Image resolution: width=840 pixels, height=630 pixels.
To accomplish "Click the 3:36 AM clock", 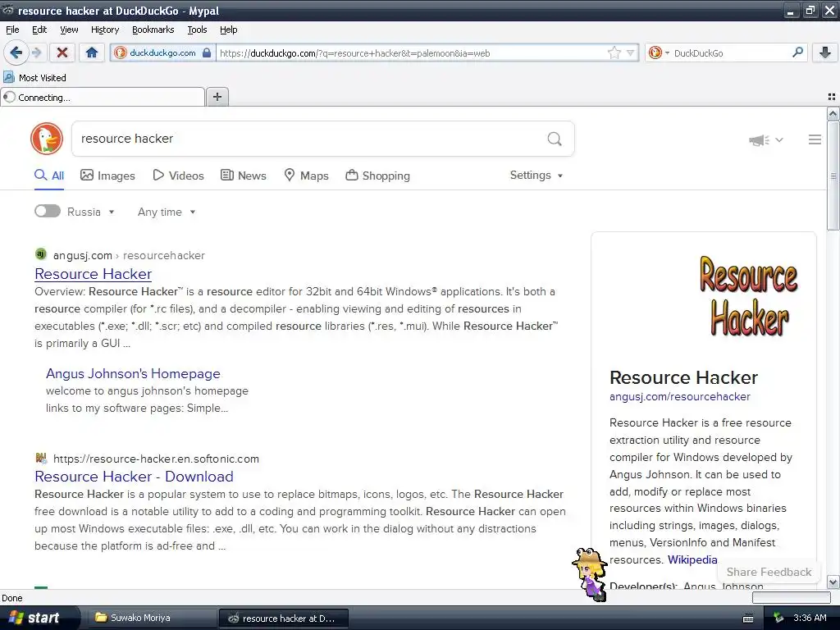I will pos(810,618).
